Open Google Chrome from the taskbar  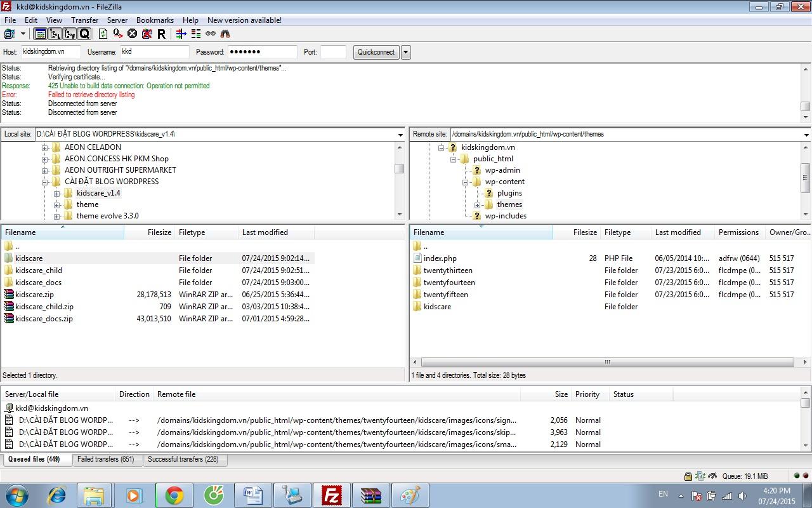pyautogui.click(x=174, y=495)
